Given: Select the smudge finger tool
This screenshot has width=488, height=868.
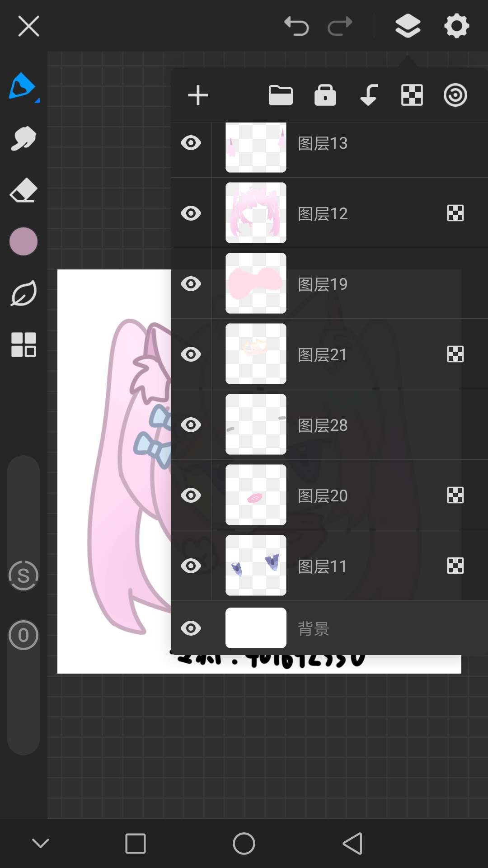Looking at the screenshot, I should [23, 138].
